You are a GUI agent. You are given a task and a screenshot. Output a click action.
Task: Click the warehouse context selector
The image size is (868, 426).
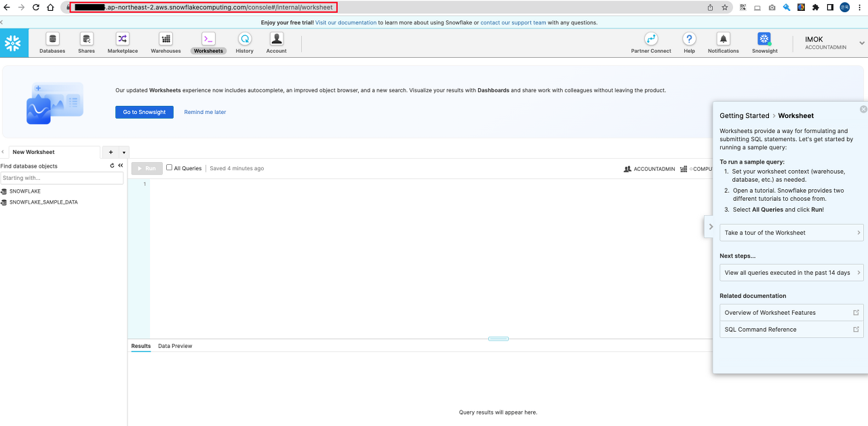(696, 169)
